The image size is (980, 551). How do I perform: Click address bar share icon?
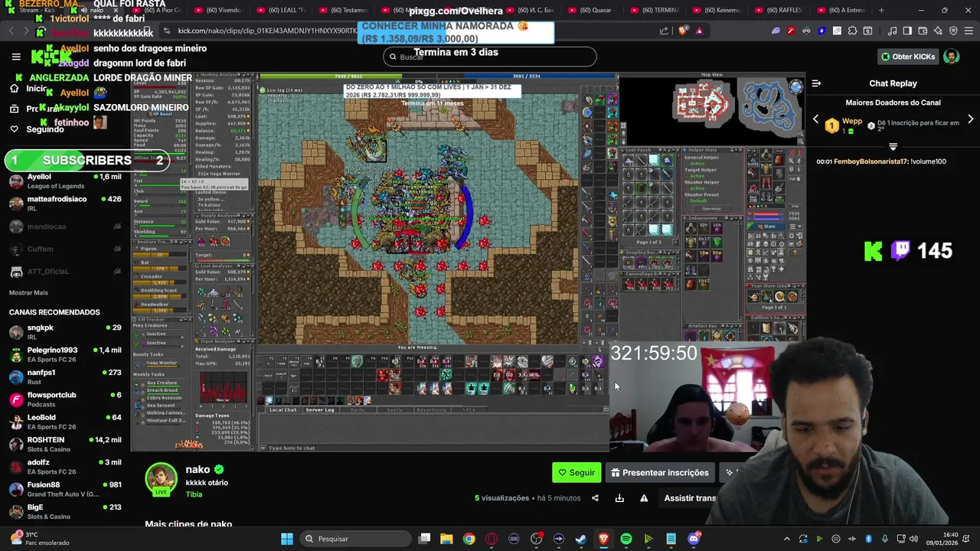coord(664,31)
